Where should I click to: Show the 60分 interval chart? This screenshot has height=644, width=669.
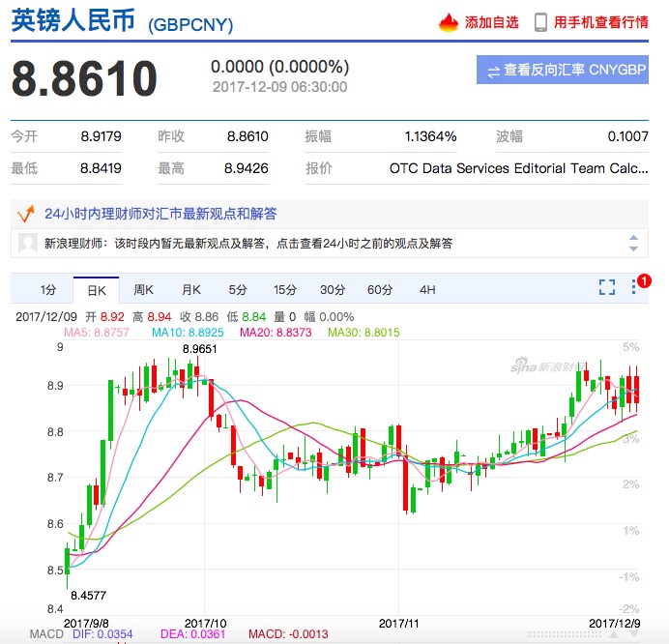(x=380, y=290)
